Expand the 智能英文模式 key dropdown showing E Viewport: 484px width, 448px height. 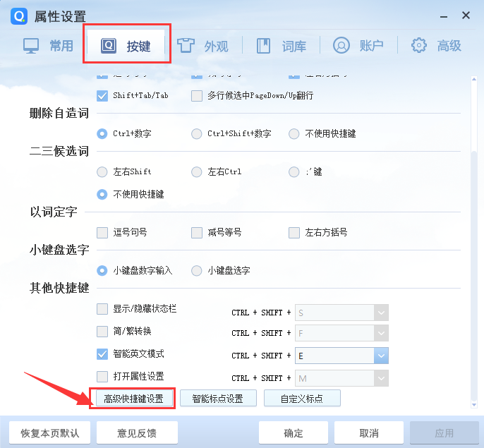[381, 356]
